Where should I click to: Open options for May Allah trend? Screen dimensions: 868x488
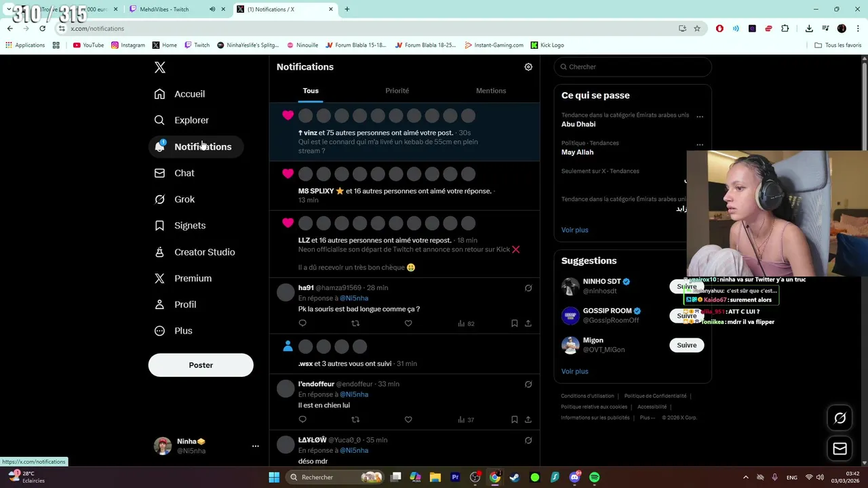point(700,144)
